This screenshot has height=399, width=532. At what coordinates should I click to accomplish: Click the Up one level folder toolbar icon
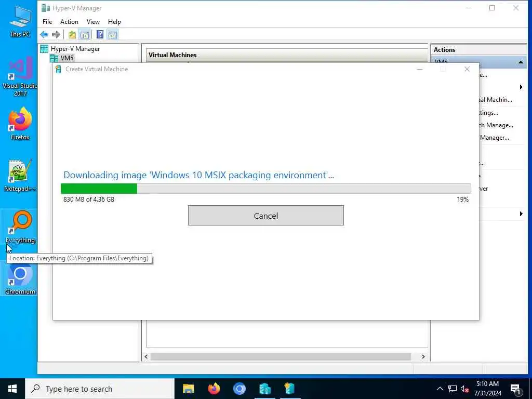click(x=72, y=34)
